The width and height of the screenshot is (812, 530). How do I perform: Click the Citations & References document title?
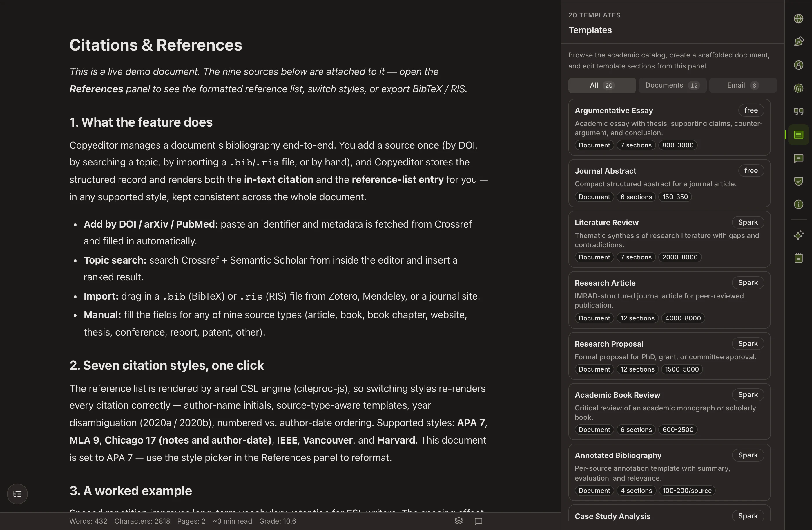click(x=155, y=45)
